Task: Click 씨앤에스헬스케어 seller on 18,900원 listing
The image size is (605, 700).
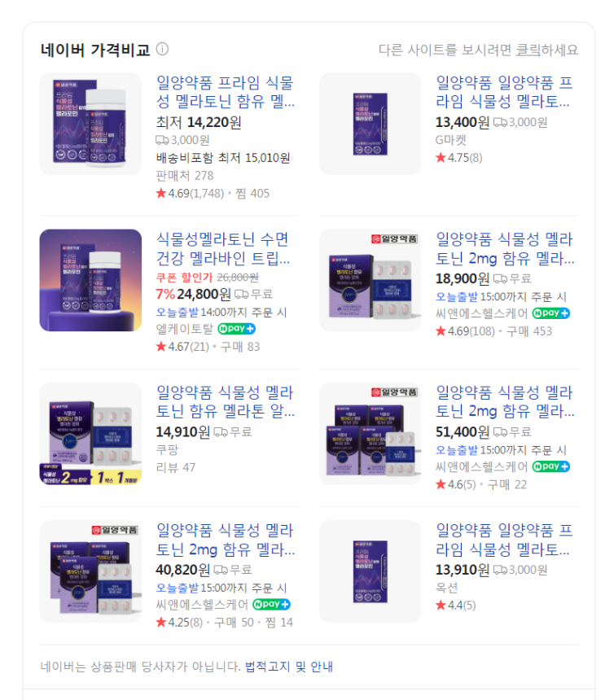Action: pyautogui.click(x=482, y=313)
